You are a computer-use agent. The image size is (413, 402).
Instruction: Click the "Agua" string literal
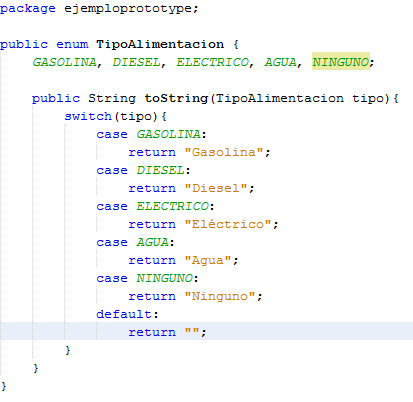click(208, 260)
